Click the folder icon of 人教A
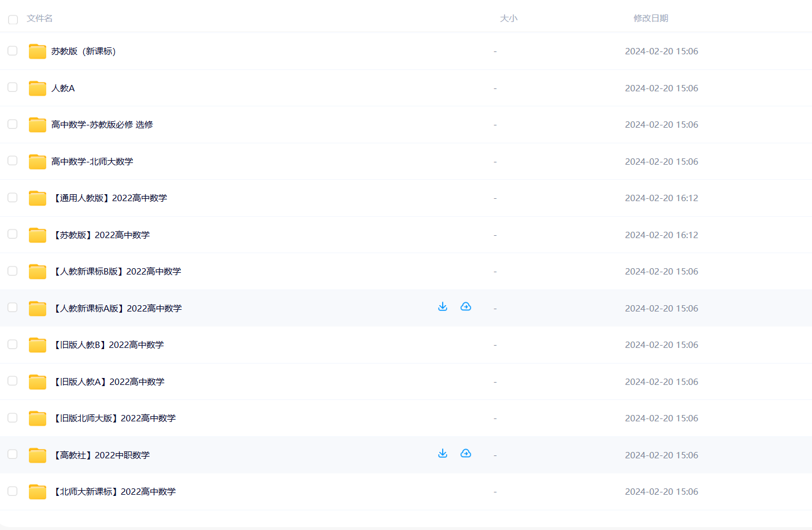 38,88
